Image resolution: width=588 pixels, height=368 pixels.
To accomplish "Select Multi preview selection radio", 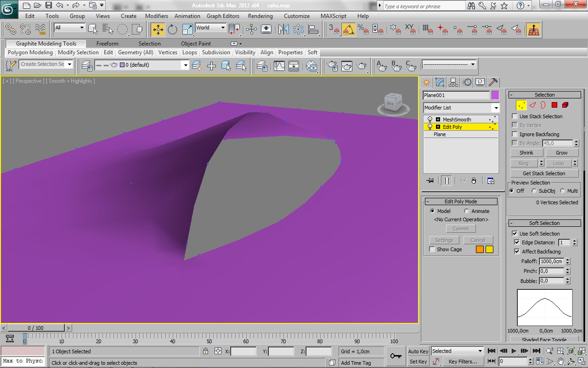I will [562, 191].
